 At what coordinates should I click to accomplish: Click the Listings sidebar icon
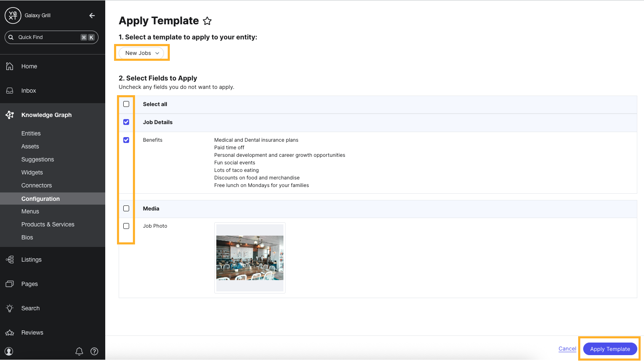coord(9,260)
